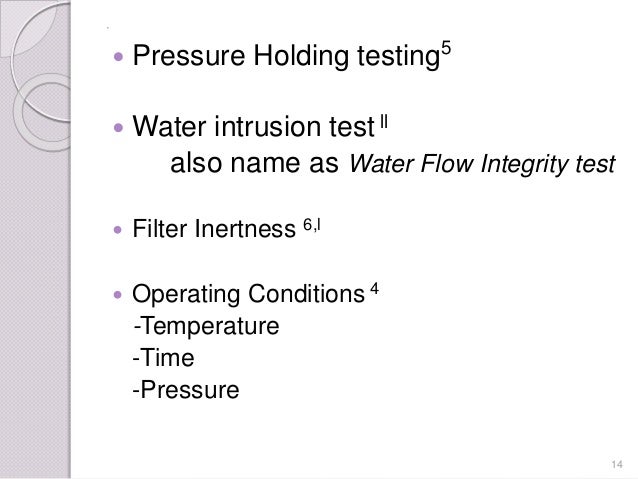The height and width of the screenshot is (479, 638).
Task: Click slide number 14 in the corner
Action: point(617,464)
